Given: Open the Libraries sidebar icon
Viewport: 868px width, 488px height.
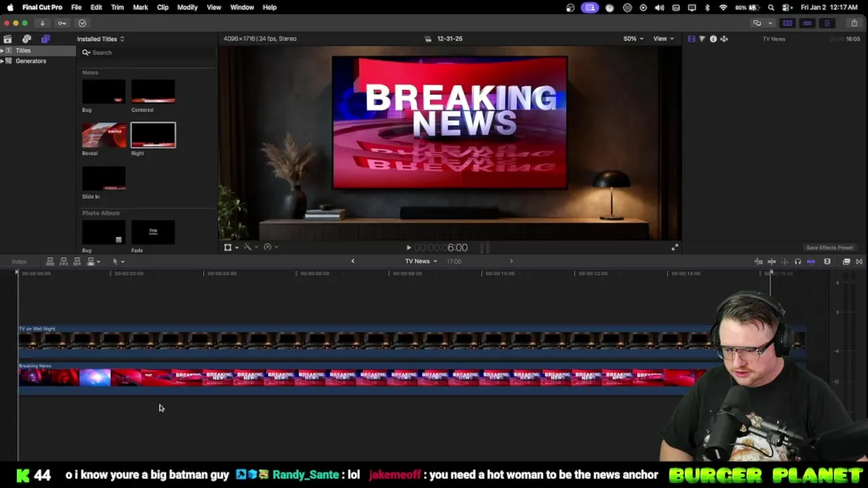Looking at the screenshot, I should click(7, 39).
